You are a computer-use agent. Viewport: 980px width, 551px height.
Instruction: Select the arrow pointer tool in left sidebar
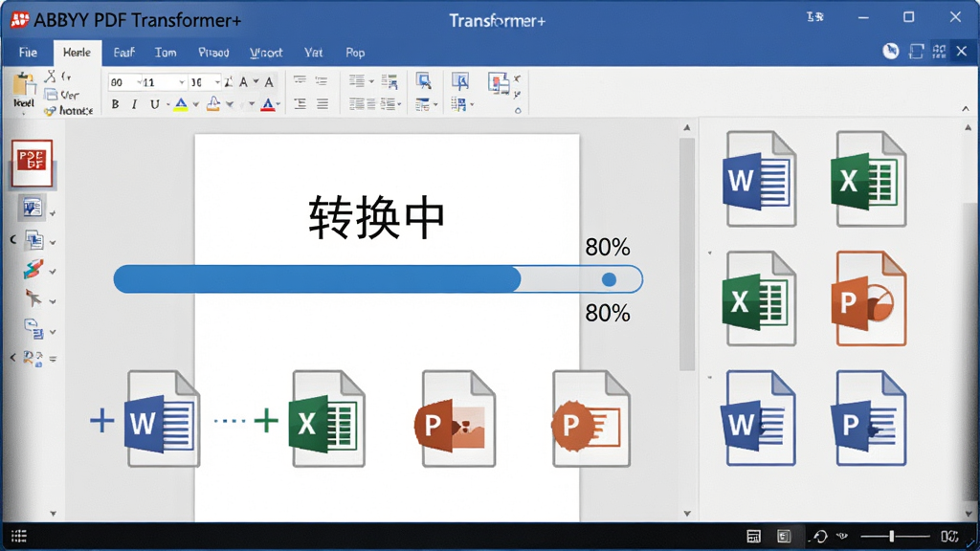click(33, 298)
